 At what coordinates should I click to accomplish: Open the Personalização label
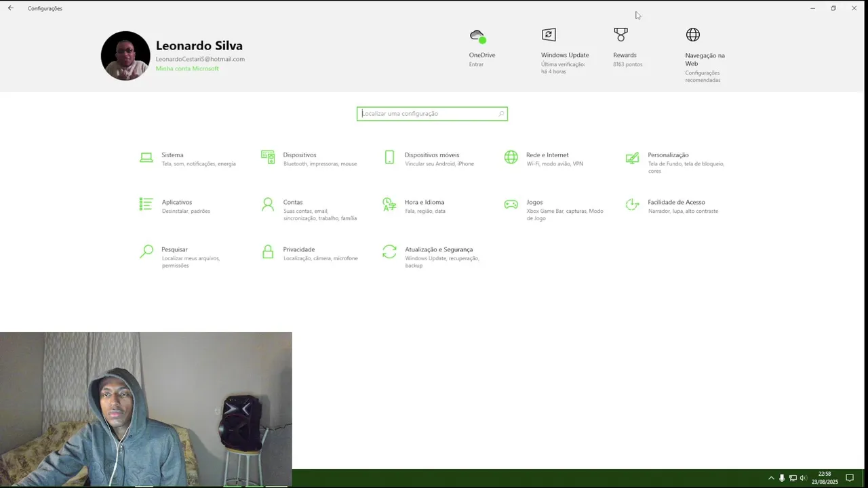668,155
